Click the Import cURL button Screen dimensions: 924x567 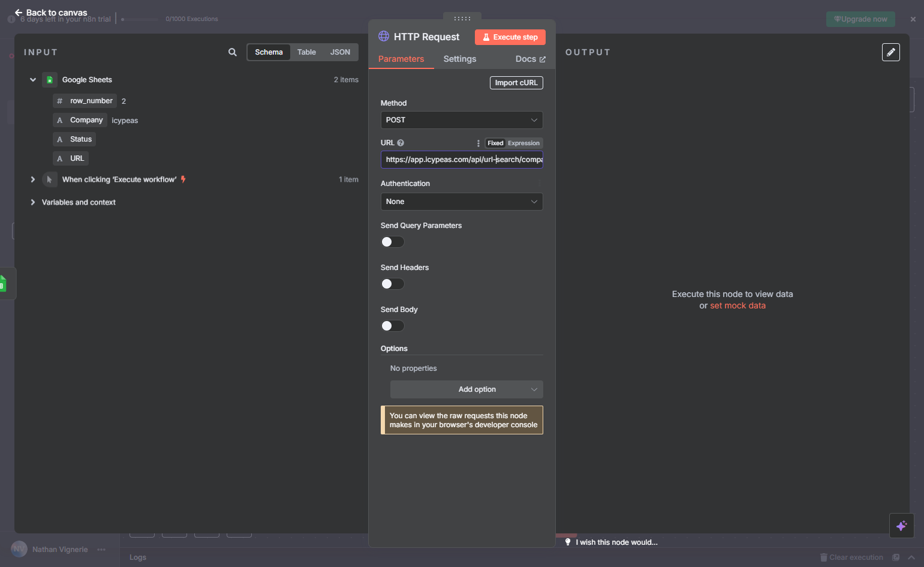(x=516, y=83)
